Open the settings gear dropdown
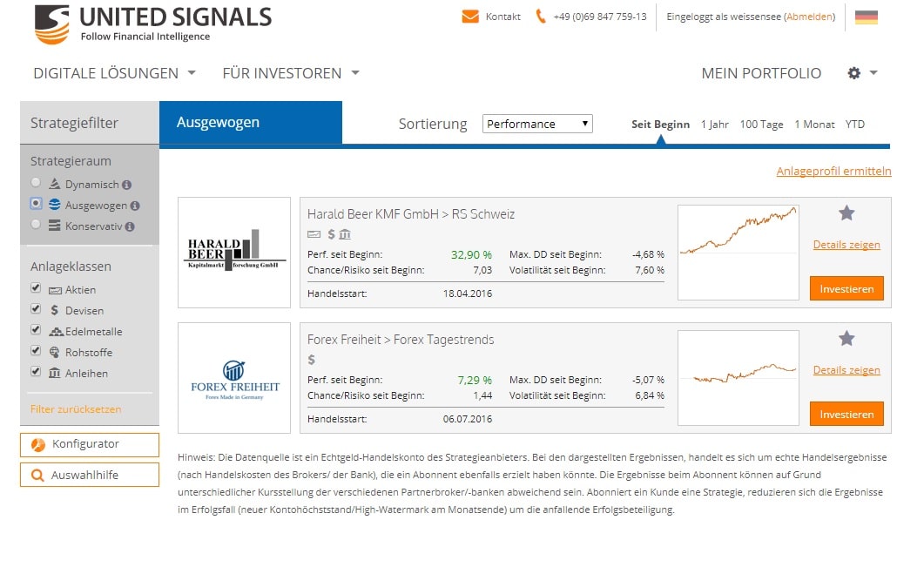The image size is (924, 567). point(862,73)
